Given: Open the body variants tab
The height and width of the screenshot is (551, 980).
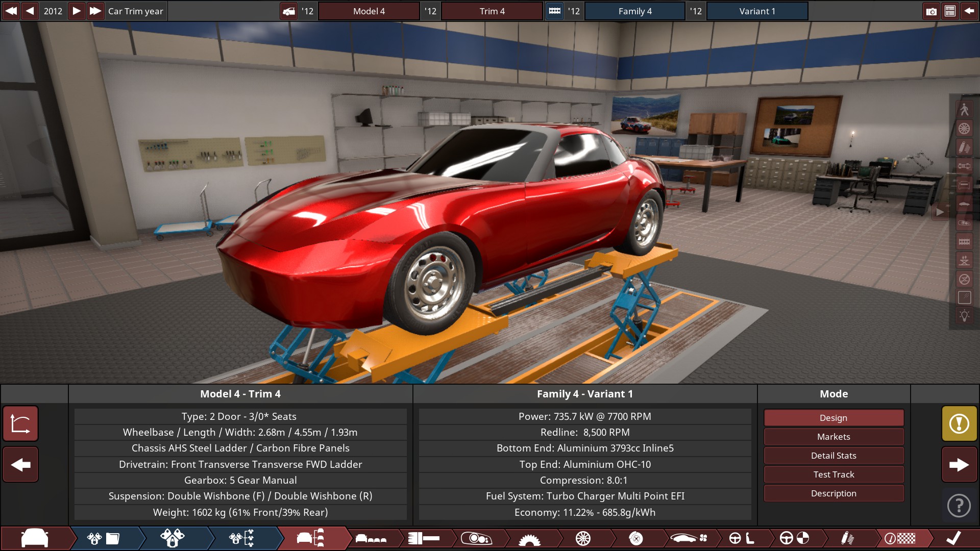Looking at the screenshot, I should [371, 538].
